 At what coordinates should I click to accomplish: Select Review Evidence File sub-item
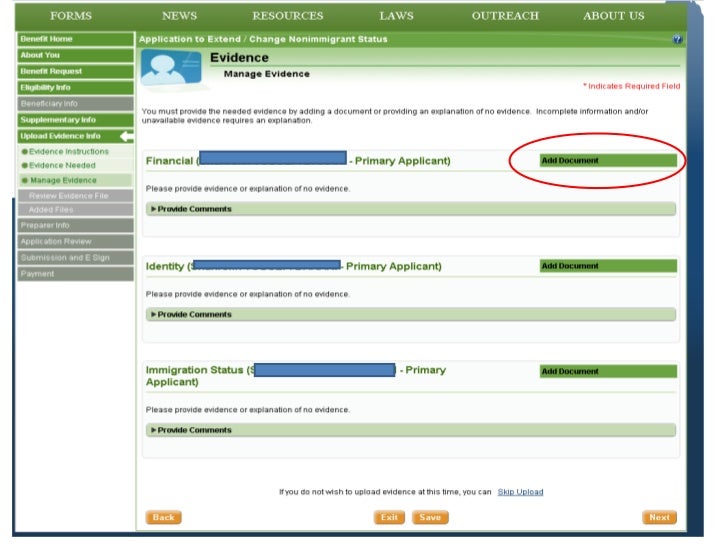click(76, 195)
